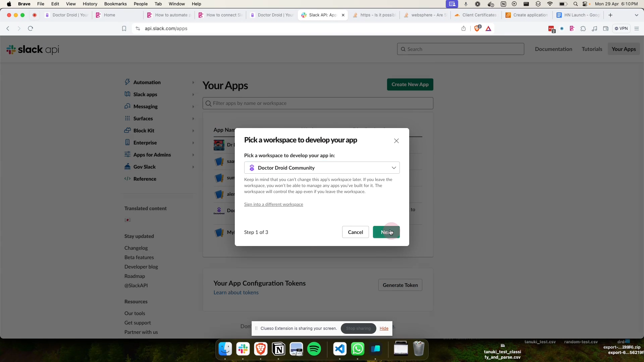Screen dimensions: 644x362
Task: Switch to the Client Certificates tab
Action: coord(476,15)
